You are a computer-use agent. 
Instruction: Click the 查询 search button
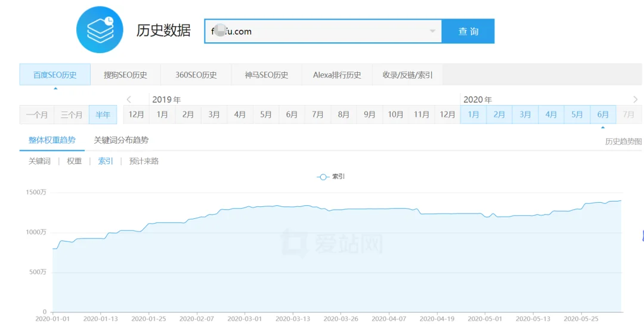click(468, 31)
